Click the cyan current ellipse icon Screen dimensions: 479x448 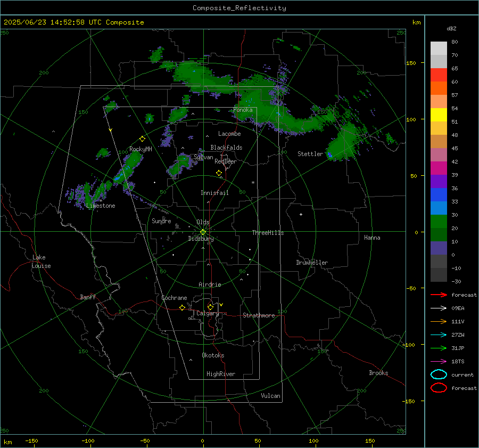(439, 374)
